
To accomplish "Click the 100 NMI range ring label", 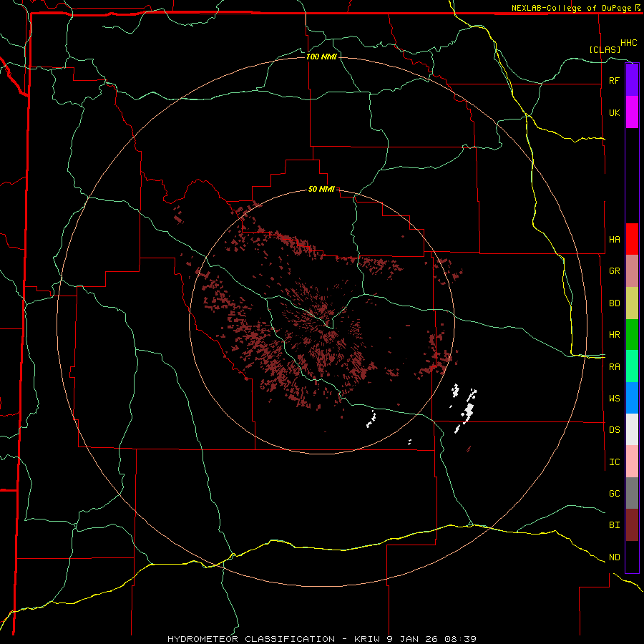I will [321, 57].
